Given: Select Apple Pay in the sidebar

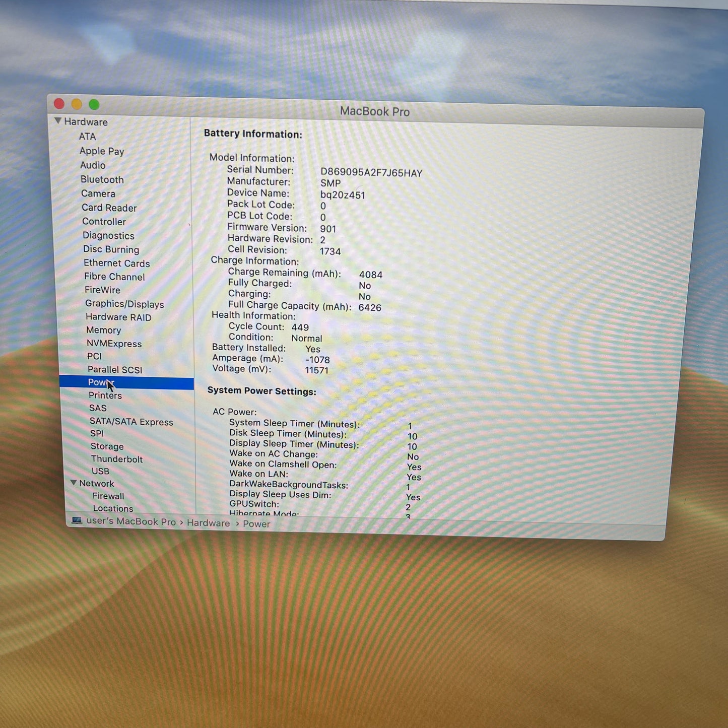Looking at the screenshot, I should (x=102, y=151).
